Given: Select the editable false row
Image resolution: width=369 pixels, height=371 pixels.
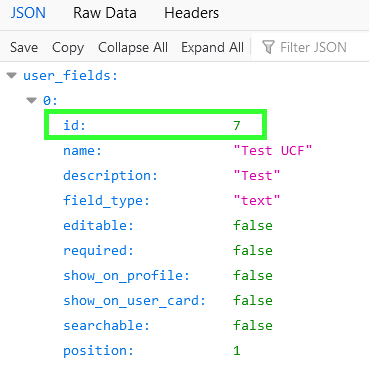Looking at the screenshot, I should (168, 226).
